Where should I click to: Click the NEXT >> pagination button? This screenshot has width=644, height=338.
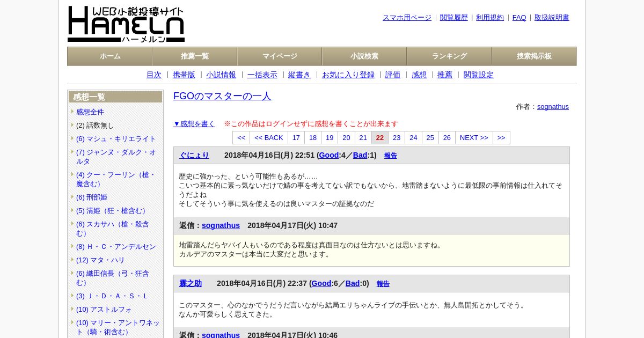tap(474, 138)
